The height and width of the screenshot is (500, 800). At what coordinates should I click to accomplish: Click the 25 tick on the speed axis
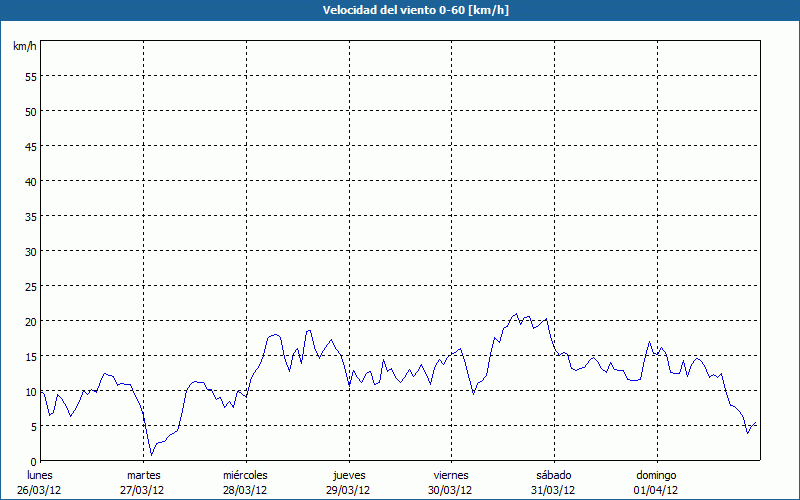(31, 286)
